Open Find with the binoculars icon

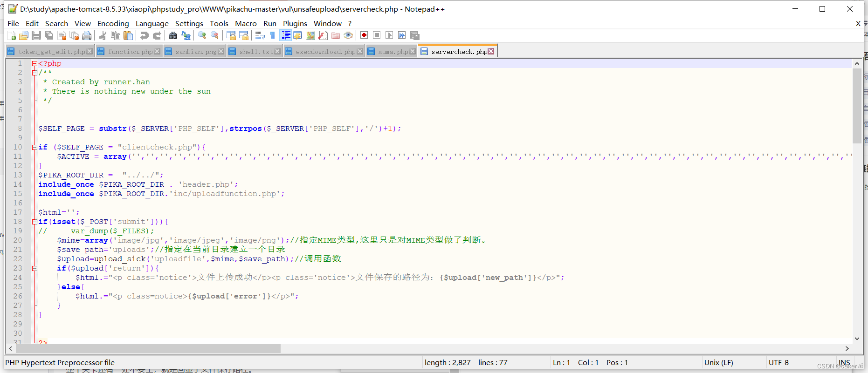click(x=173, y=35)
